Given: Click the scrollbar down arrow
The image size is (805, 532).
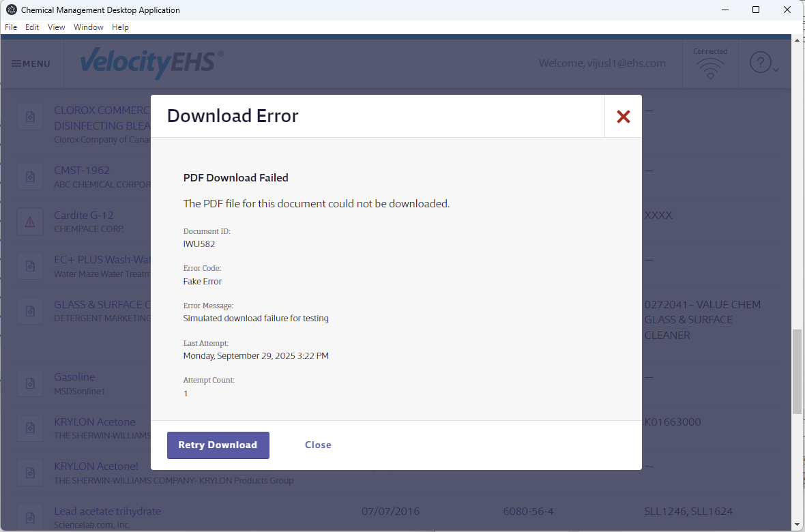Looking at the screenshot, I should tap(797, 524).
